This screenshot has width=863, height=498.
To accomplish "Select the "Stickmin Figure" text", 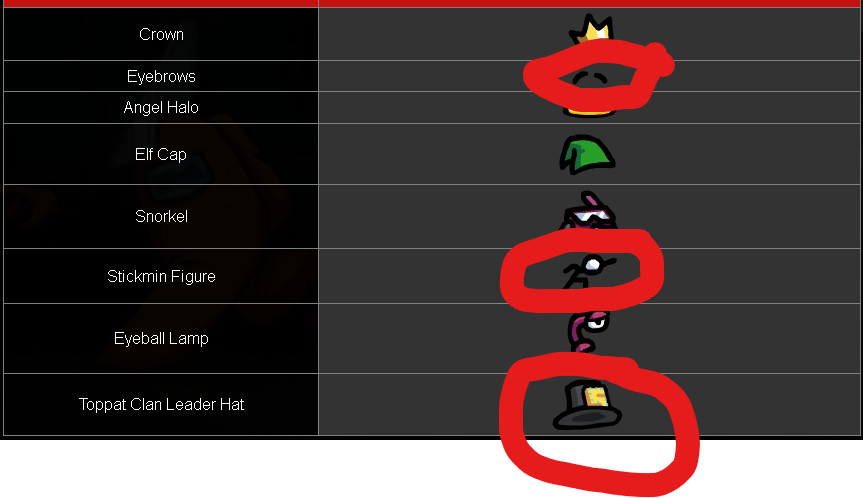I will click(x=161, y=276).
